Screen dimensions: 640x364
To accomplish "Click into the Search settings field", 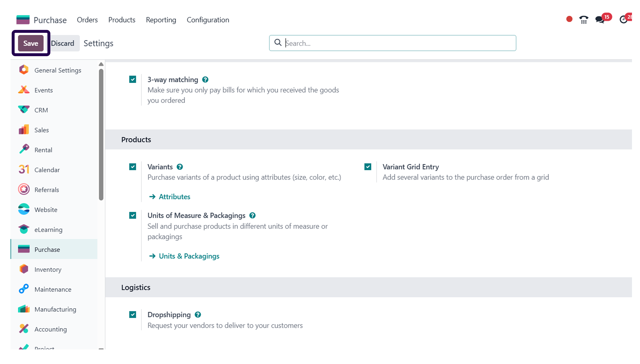I will pos(393,43).
